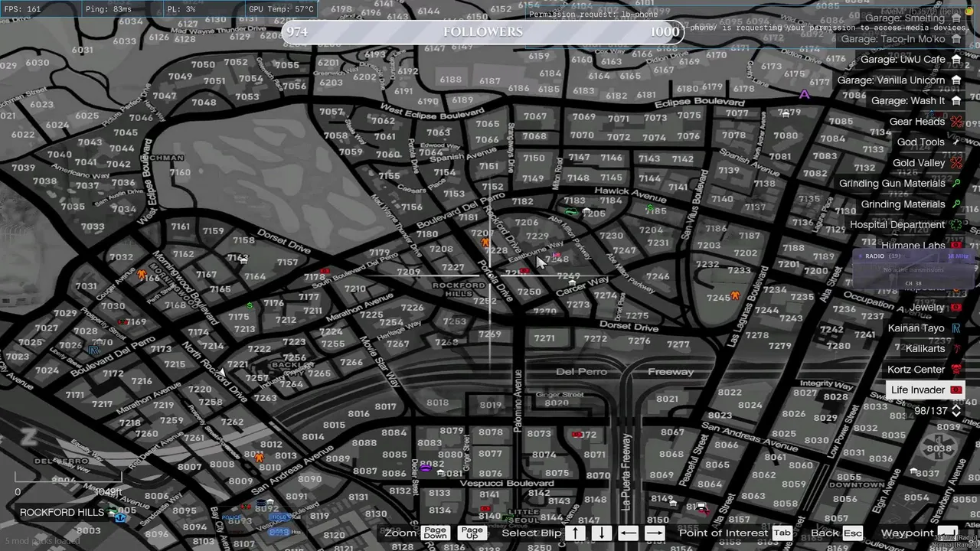Click up arrow Select Blip key
The image size is (980, 551).
pos(576,533)
